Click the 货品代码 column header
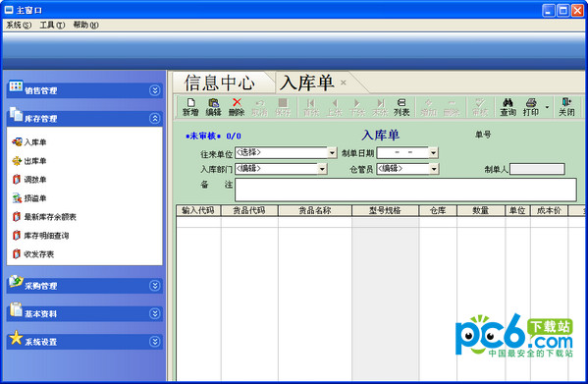 coord(249,210)
